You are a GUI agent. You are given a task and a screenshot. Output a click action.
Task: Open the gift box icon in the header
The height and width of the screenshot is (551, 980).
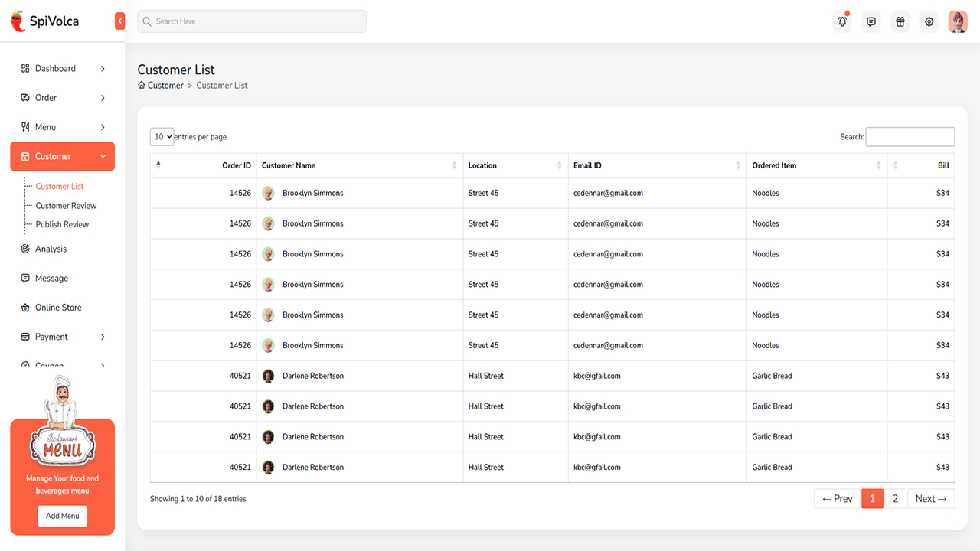click(x=900, y=21)
